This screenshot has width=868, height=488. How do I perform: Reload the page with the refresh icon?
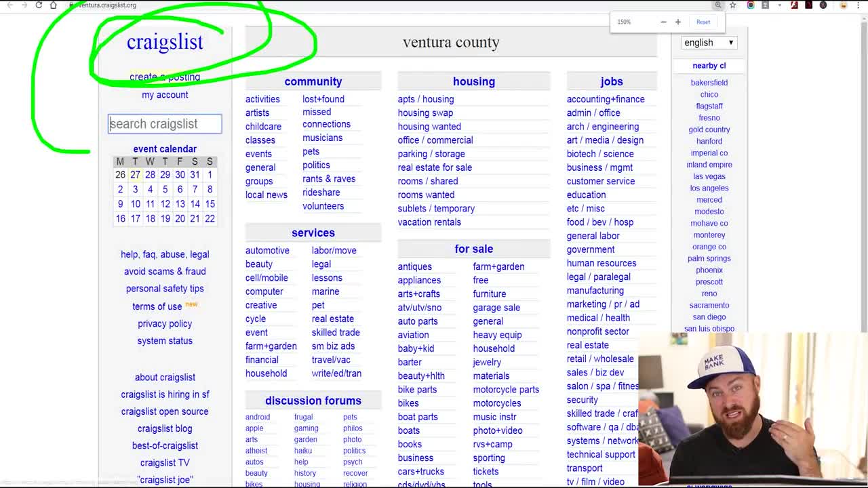coord(39,5)
